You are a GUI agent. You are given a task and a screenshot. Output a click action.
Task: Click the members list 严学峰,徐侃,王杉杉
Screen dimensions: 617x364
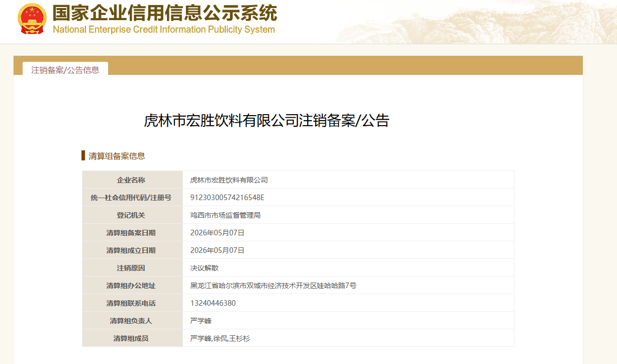click(x=220, y=338)
